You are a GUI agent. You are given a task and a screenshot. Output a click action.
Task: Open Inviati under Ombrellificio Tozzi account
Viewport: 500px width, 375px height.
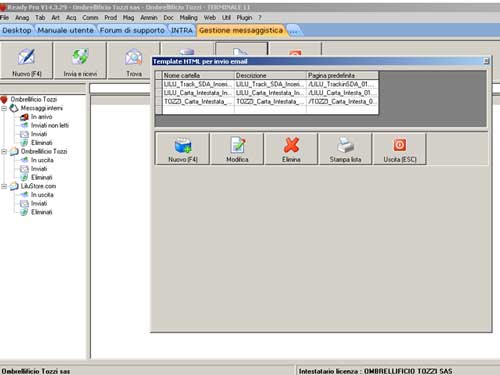coord(39,169)
